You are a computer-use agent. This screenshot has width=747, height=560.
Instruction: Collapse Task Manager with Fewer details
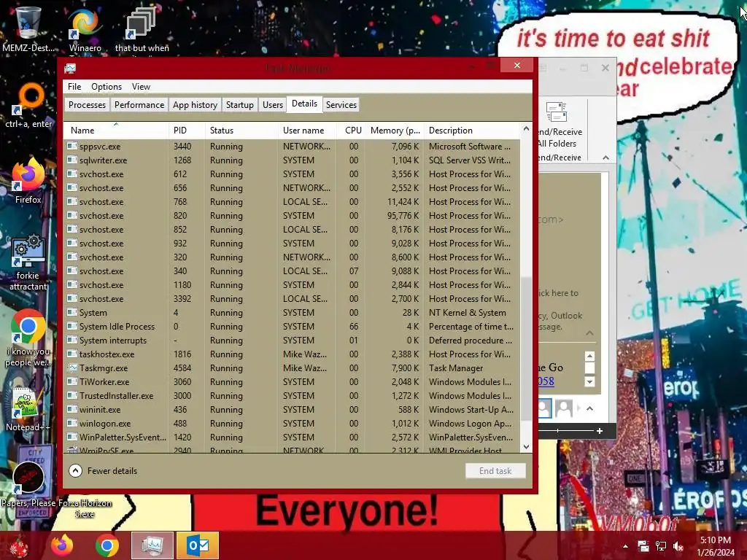pyautogui.click(x=103, y=471)
